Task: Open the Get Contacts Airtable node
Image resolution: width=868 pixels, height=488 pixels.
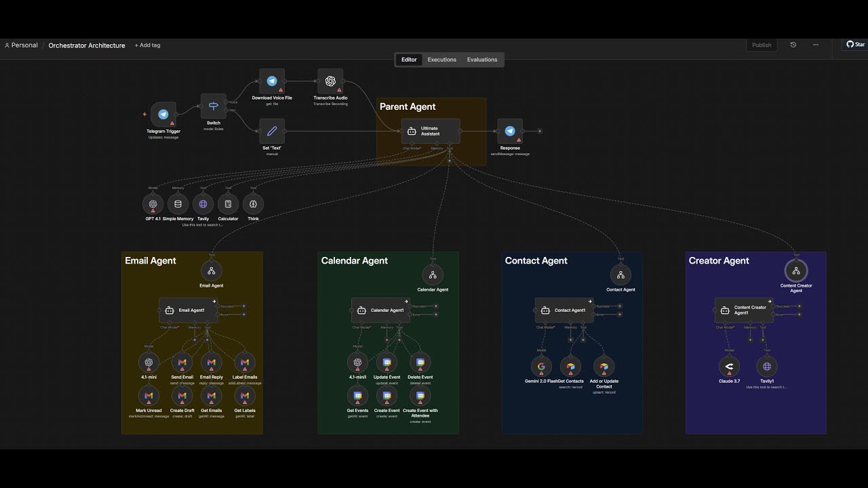Action: (x=570, y=367)
